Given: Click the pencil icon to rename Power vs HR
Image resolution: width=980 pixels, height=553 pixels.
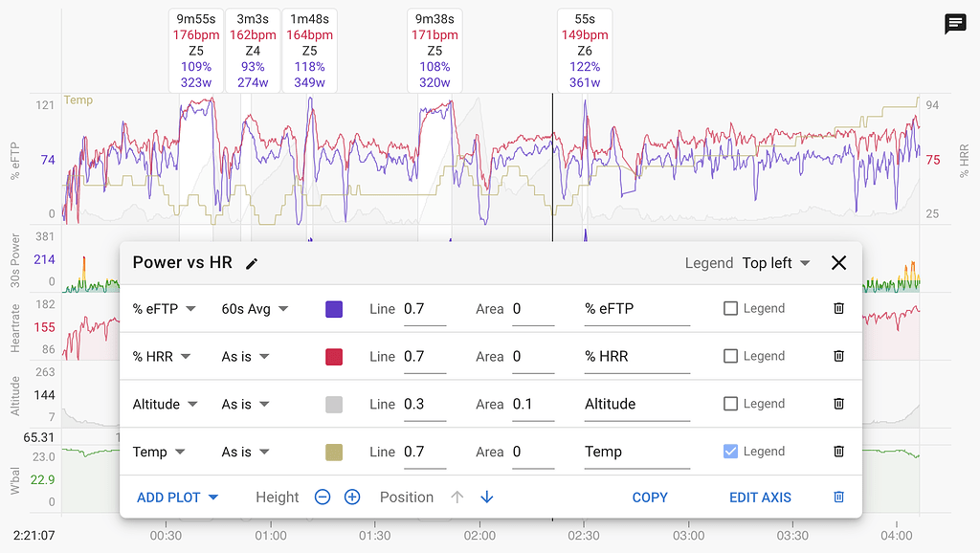Looking at the screenshot, I should [251, 262].
